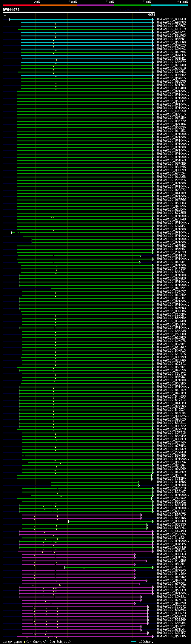This screenshot has height=644, width=191.
Task: Click the short green alignment bar for B8PPU3
Action: coord(111,521)
